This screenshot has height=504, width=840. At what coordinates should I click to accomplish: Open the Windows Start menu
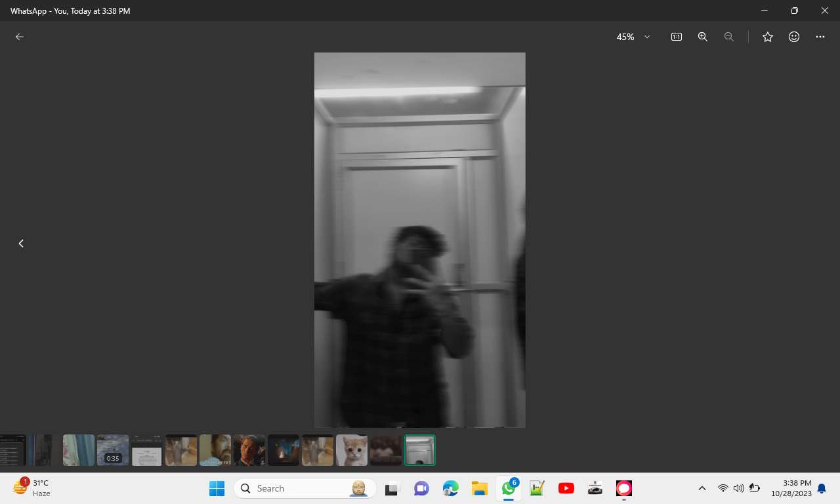click(x=217, y=488)
